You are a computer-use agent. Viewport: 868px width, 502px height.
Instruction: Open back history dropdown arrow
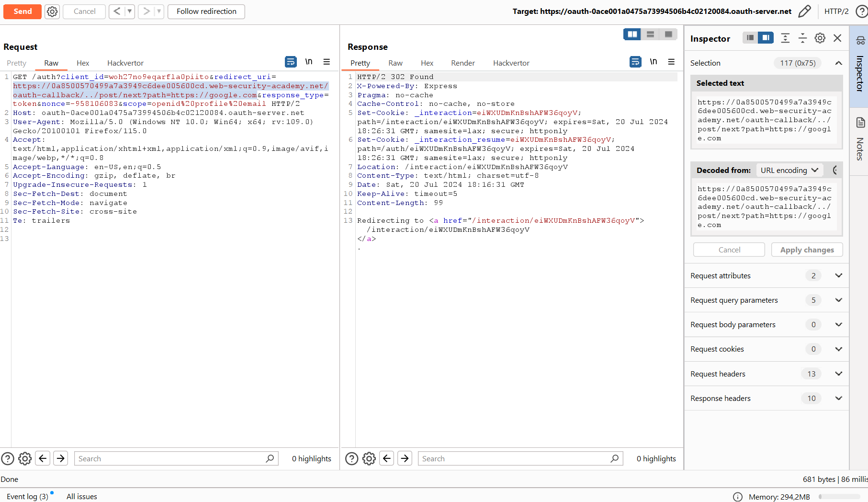point(130,11)
